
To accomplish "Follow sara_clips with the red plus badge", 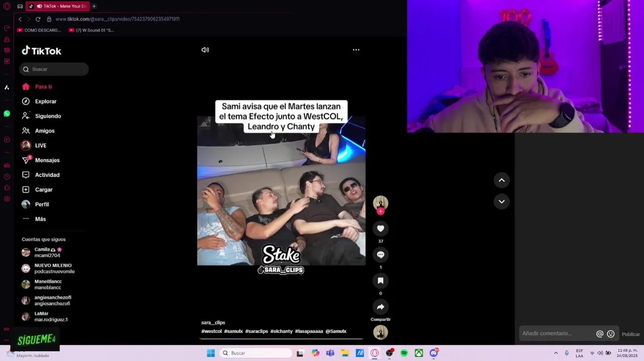I will pyautogui.click(x=380, y=212).
